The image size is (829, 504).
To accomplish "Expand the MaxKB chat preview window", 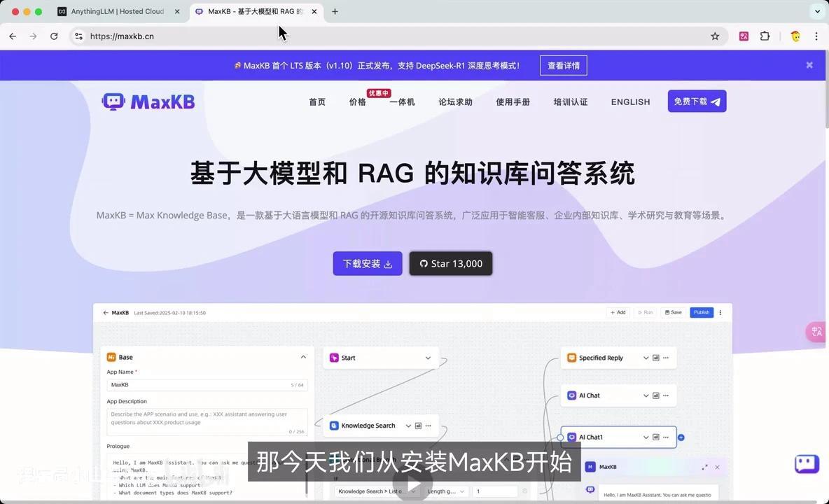I will point(704,467).
